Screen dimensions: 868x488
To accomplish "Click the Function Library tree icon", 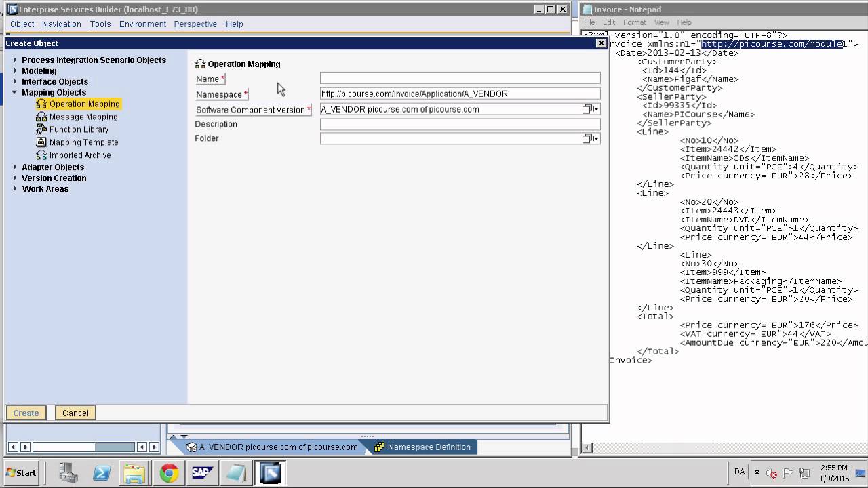I will (41, 129).
